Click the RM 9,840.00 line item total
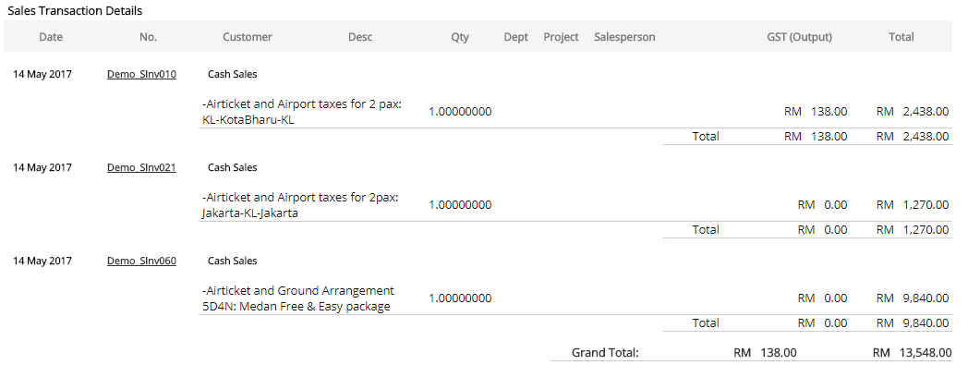980x377 pixels. coord(913,298)
